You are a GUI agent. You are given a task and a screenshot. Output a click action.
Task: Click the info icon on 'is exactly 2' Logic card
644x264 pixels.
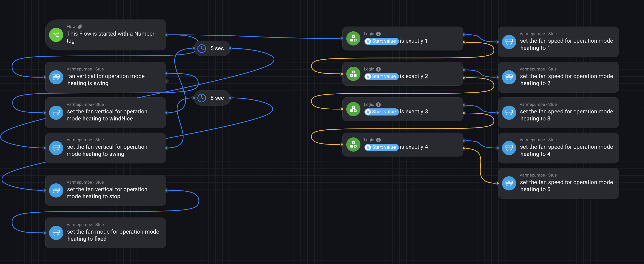click(x=378, y=69)
